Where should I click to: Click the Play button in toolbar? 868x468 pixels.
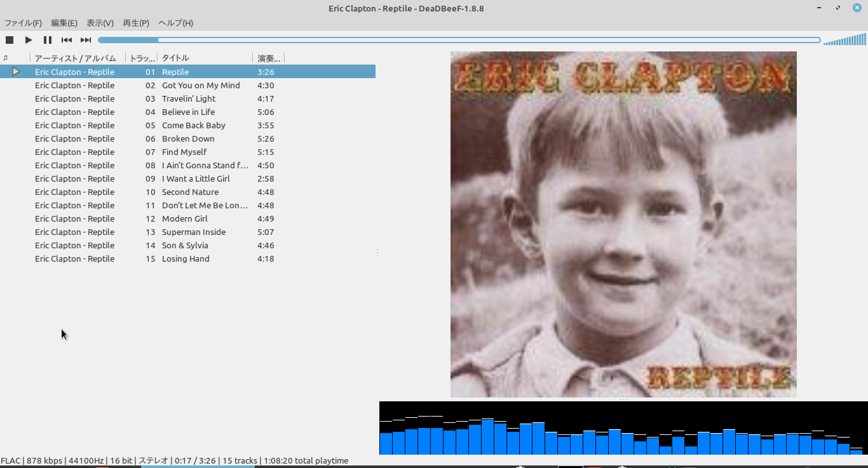pos(29,40)
